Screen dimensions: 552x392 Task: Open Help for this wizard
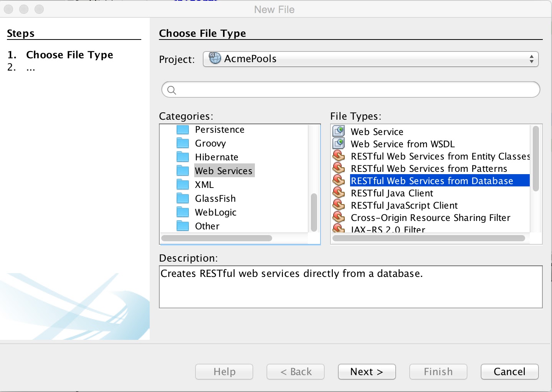(224, 371)
